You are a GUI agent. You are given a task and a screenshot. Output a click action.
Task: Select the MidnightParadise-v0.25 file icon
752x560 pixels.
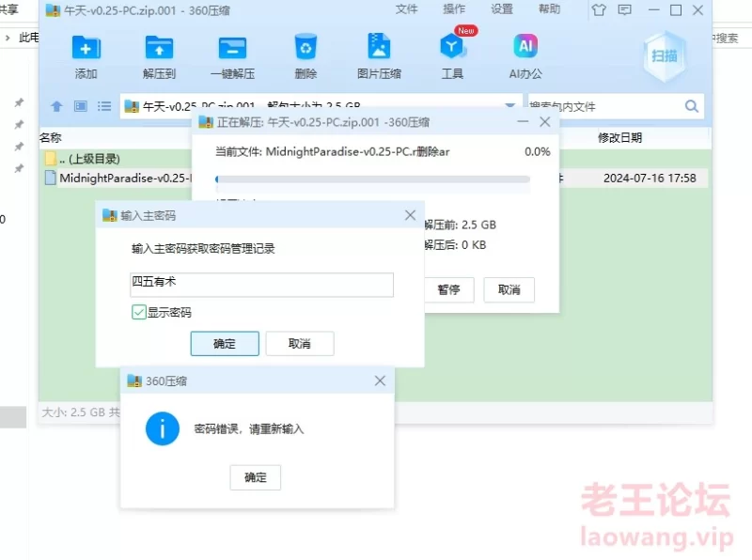click(50, 178)
